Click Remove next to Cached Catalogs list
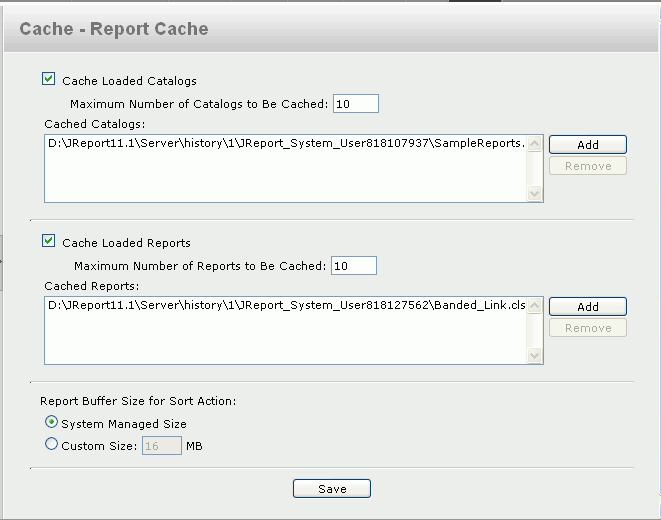 click(x=588, y=166)
